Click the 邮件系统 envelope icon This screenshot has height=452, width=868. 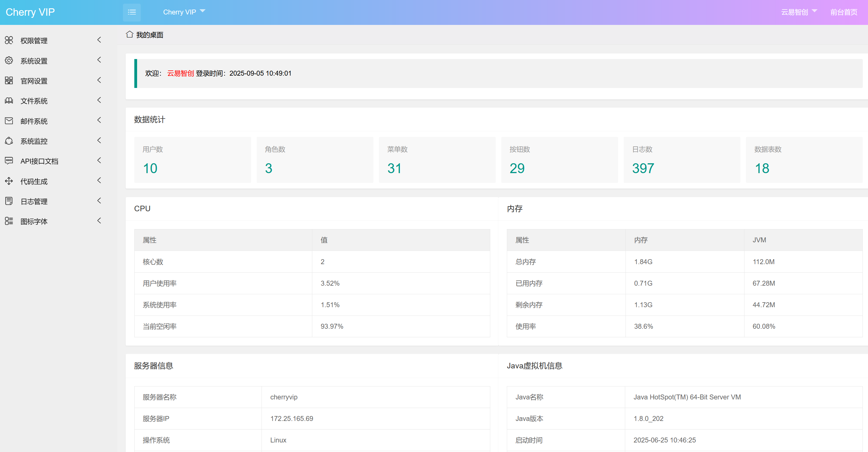coord(9,121)
